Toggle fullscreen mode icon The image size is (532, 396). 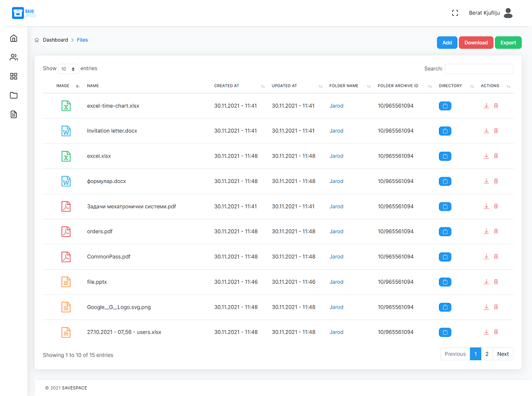click(x=455, y=13)
